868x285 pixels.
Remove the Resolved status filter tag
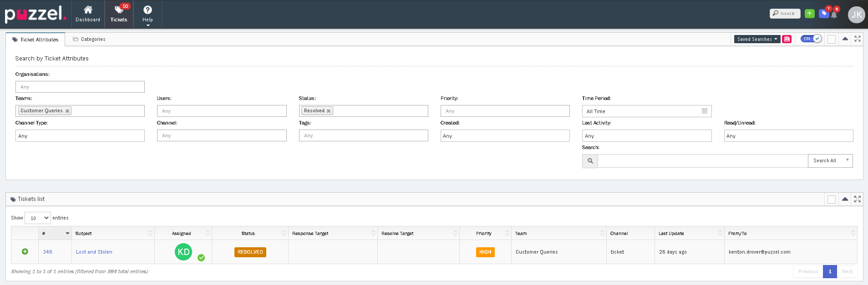[329, 111]
